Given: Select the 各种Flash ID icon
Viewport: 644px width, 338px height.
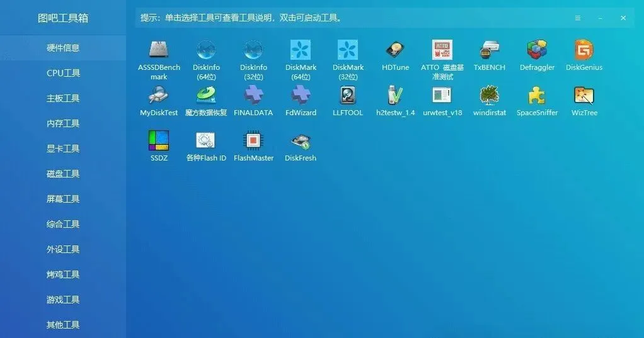Looking at the screenshot, I should click(x=206, y=140).
